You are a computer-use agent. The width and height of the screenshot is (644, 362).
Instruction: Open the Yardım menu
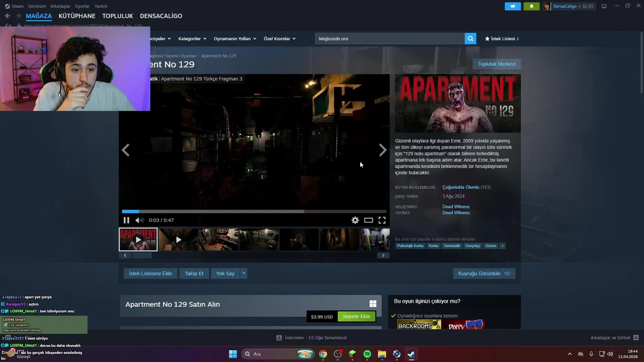tap(101, 6)
